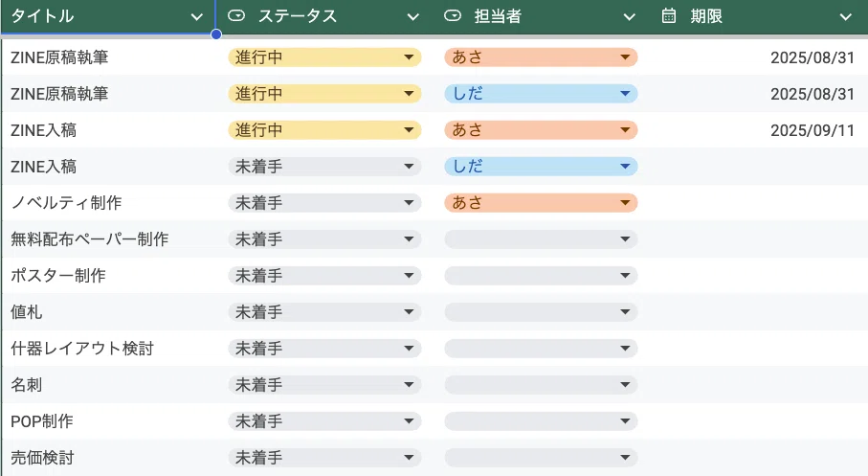The width and height of the screenshot is (868, 476).
Task: Open status dropdown for 無料配布ペーパー制作
Action: tap(324, 239)
